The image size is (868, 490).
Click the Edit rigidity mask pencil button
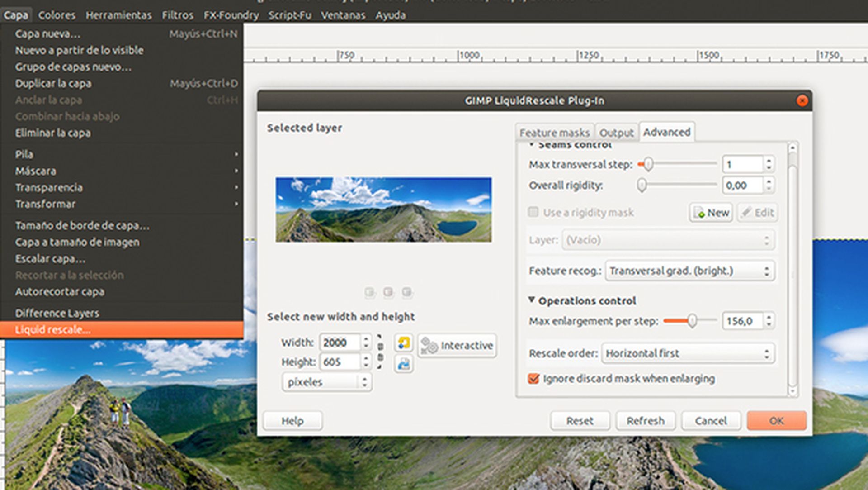coord(757,213)
